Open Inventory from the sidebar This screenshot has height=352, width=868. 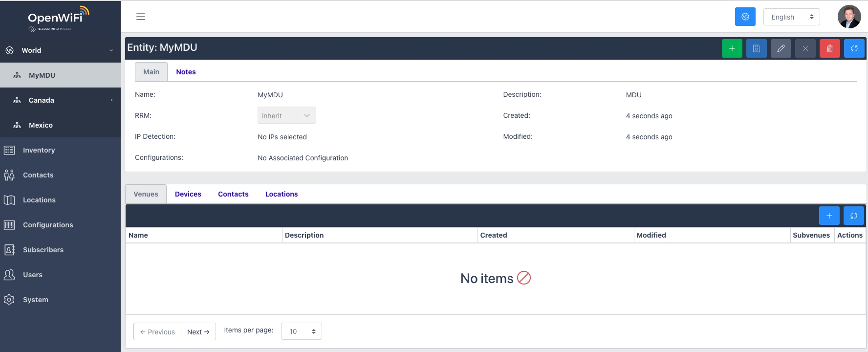coord(39,150)
